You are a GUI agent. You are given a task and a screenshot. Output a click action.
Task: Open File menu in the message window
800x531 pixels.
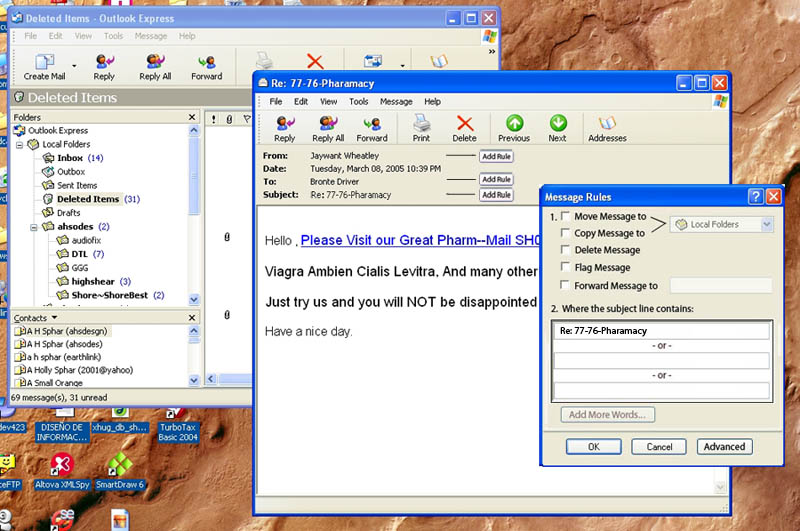point(276,102)
